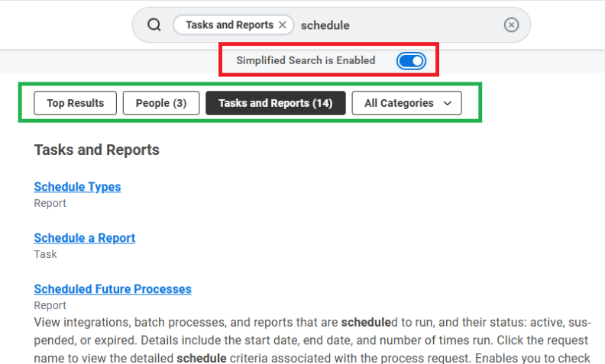Open the Scheduled Future Processes link
Viewport: 605px width, 364px height.
click(112, 289)
